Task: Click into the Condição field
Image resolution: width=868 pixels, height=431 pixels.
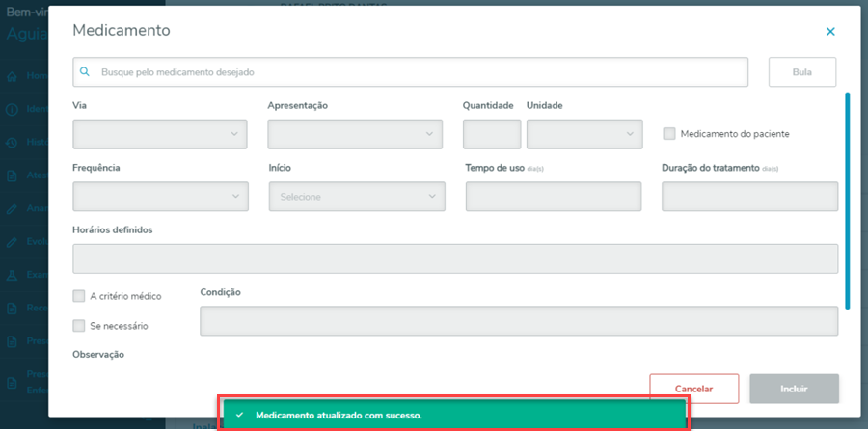Action: (519, 321)
